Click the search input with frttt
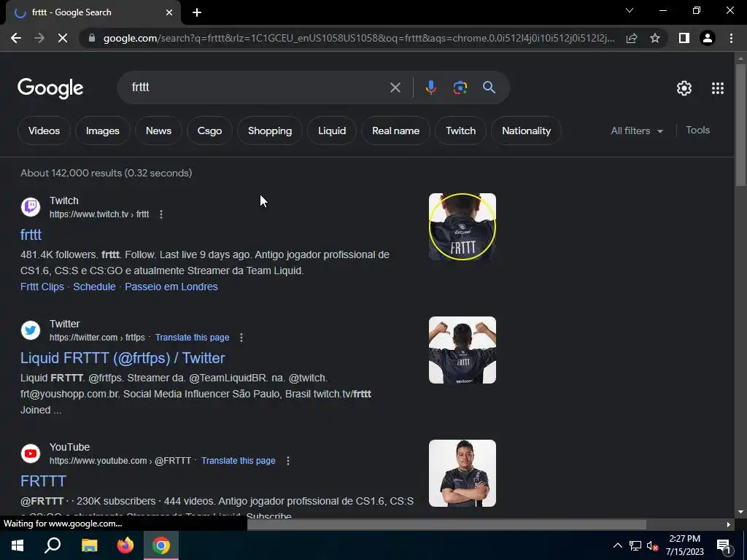The image size is (747, 560). pos(258,87)
